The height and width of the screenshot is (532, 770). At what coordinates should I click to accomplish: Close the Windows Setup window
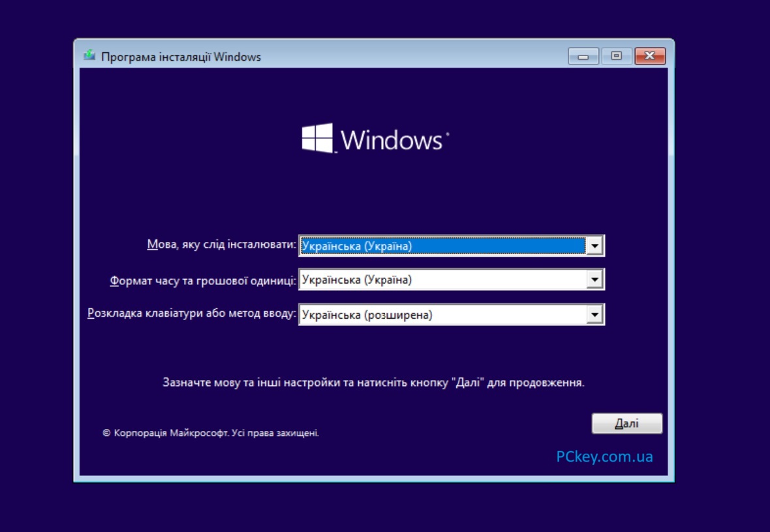pyautogui.click(x=650, y=57)
